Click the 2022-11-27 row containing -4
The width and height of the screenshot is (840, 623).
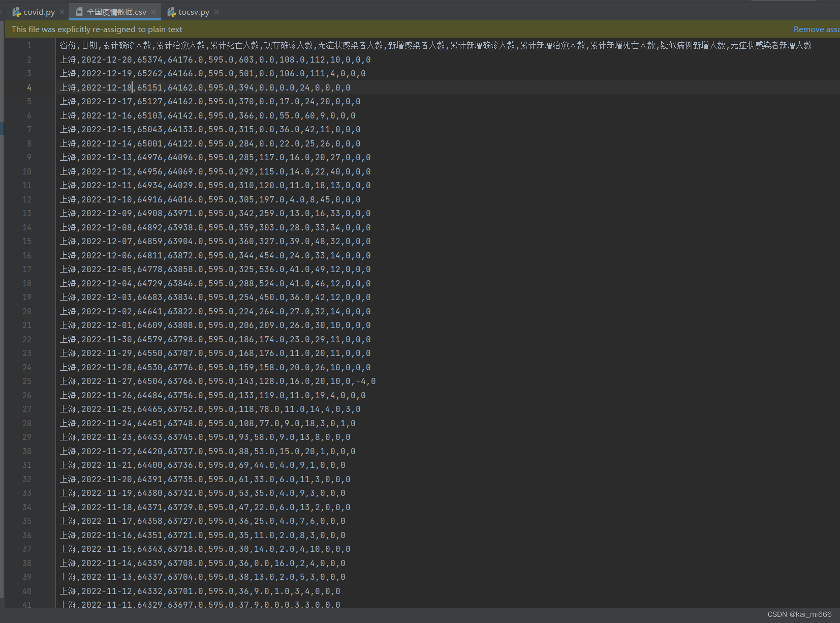[x=217, y=381]
